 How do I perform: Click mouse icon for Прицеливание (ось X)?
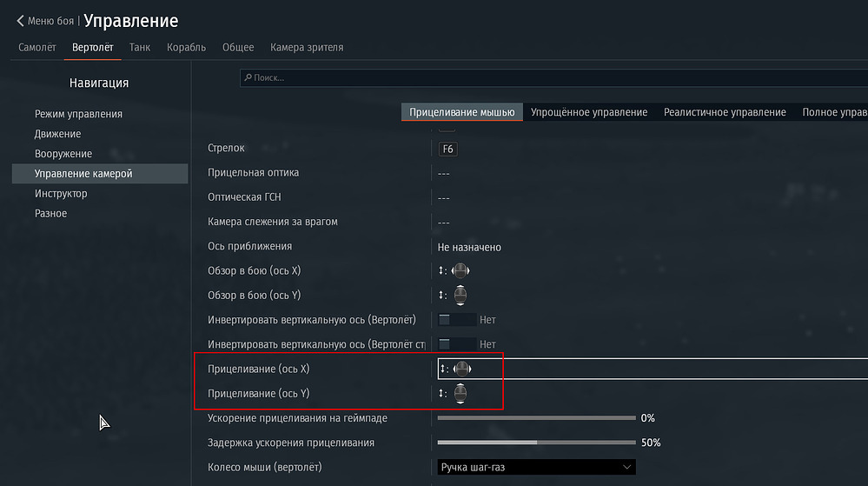click(462, 369)
